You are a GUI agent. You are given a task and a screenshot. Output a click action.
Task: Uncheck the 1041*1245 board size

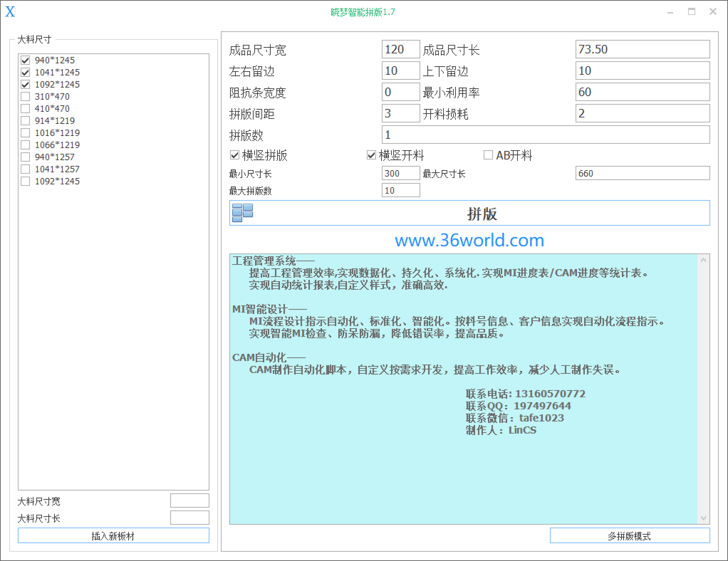(25, 72)
